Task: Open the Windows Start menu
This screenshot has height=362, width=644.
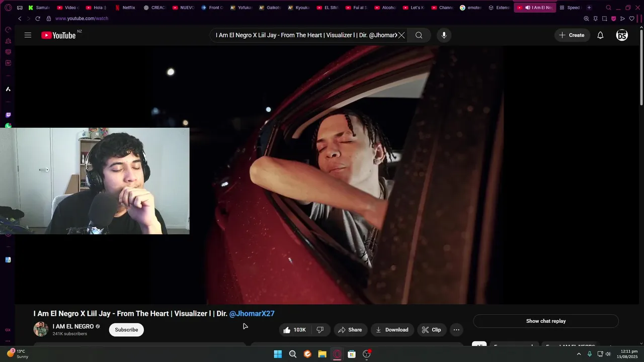Action: [x=278, y=354]
